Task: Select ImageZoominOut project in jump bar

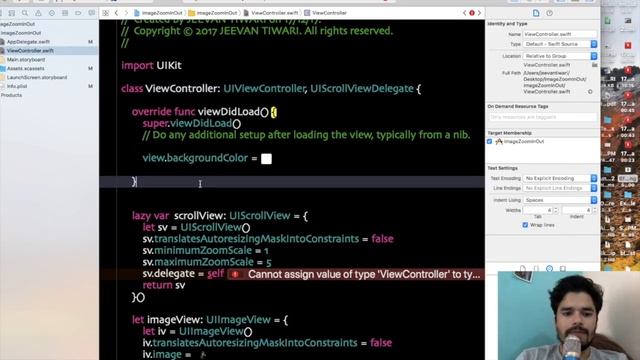Action: click(x=158, y=13)
